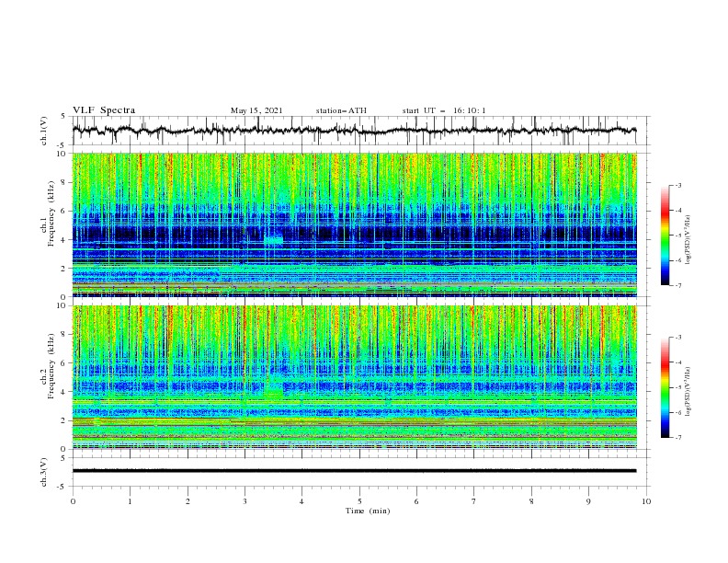Click the ch.1 spectrogram panel

[355, 224]
